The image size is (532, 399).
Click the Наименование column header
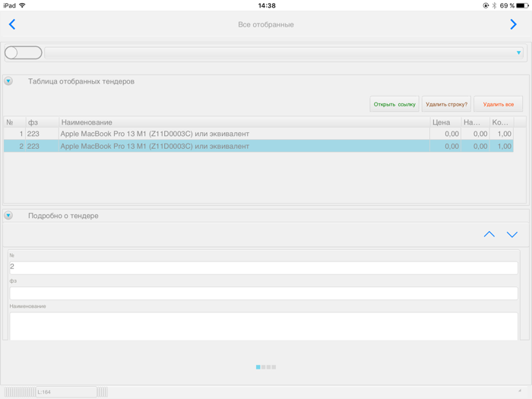coord(244,122)
